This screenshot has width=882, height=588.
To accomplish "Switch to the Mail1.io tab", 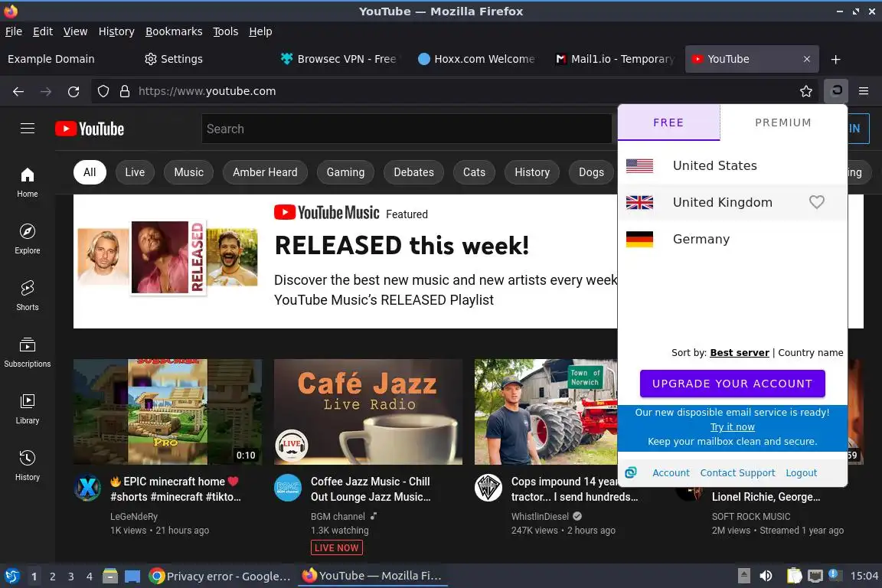I will point(614,59).
